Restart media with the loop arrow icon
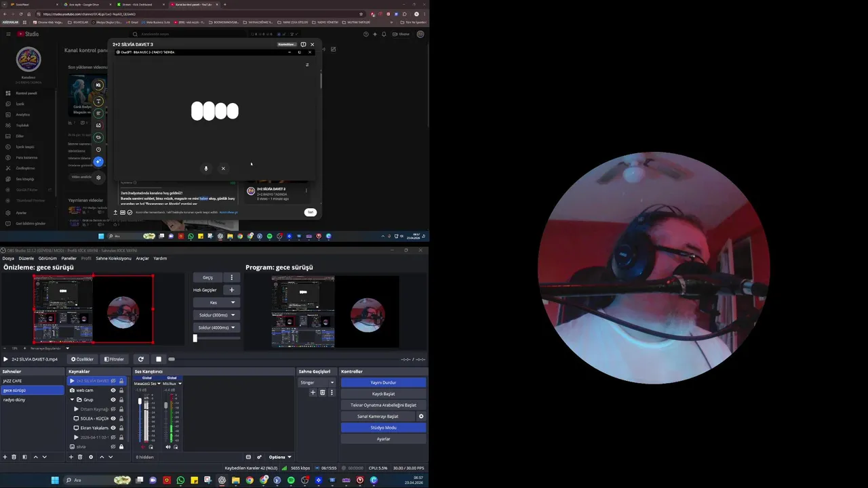Screen dimensions: 868x488 [x=140, y=359]
